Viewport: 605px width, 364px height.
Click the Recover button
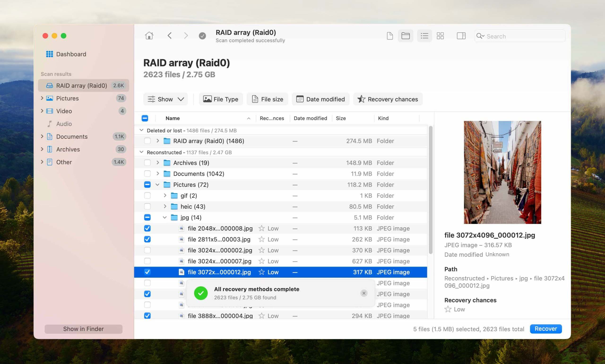tap(545, 329)
